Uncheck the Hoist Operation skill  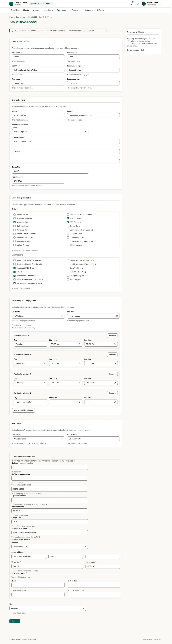pos(68,218)
